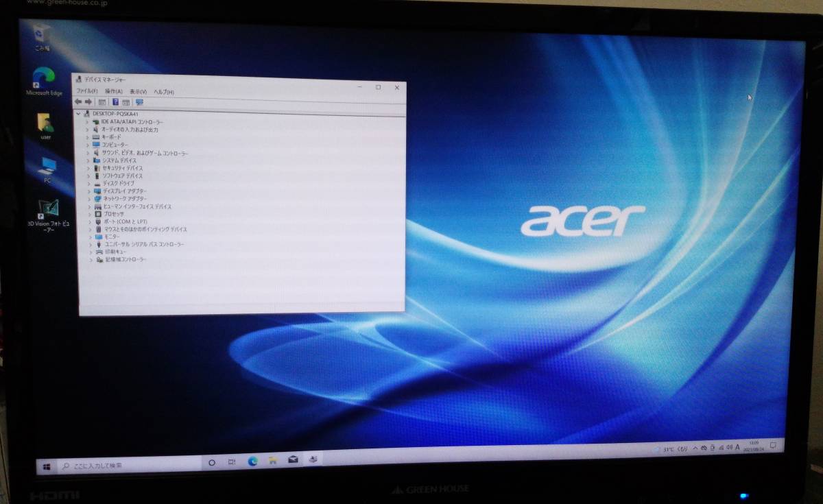
Task: Open the Recycle Bin desktop icon
Action: [43, 36]
